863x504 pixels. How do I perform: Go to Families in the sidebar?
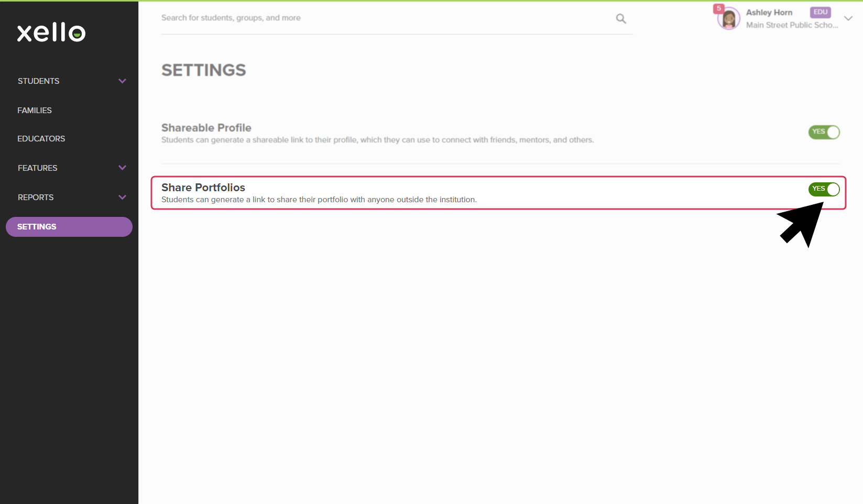(x=35, y=111)
